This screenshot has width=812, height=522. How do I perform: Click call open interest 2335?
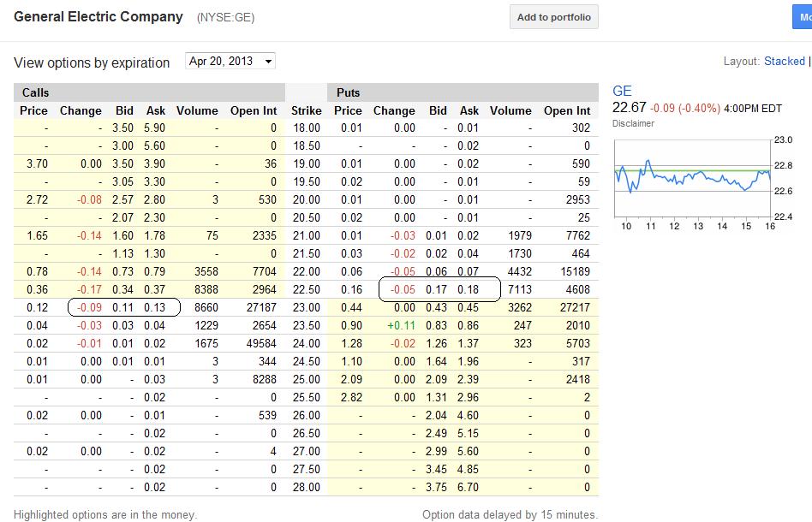[265, 236]
